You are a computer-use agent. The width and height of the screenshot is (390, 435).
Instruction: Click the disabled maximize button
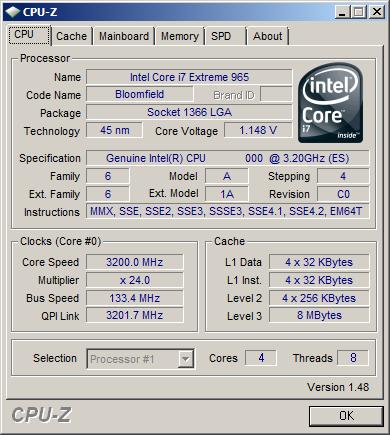coord(359,12)
